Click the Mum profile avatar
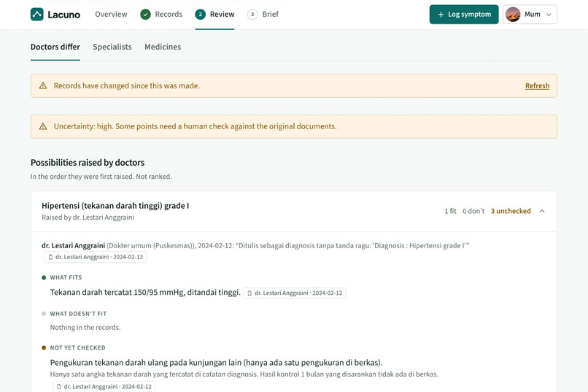Screen dimensions: 588x392 point(513,15)
